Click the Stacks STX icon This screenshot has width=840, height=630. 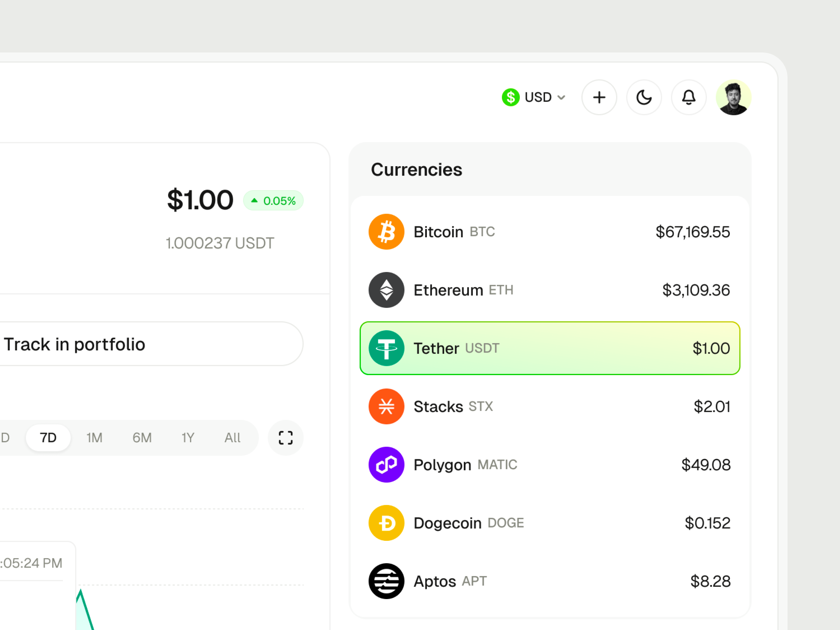pos(386,406)
